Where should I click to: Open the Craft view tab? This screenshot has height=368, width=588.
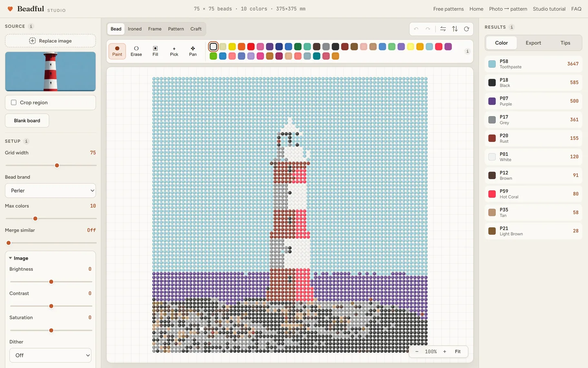pos(196,29)
